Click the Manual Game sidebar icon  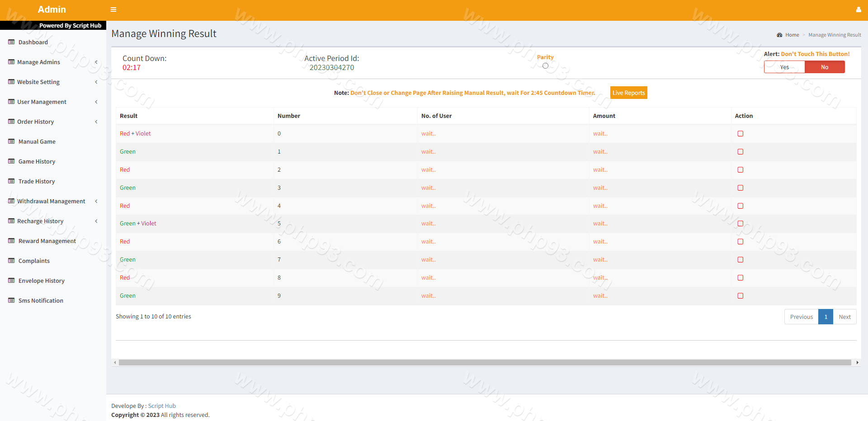tap(11, 141)
